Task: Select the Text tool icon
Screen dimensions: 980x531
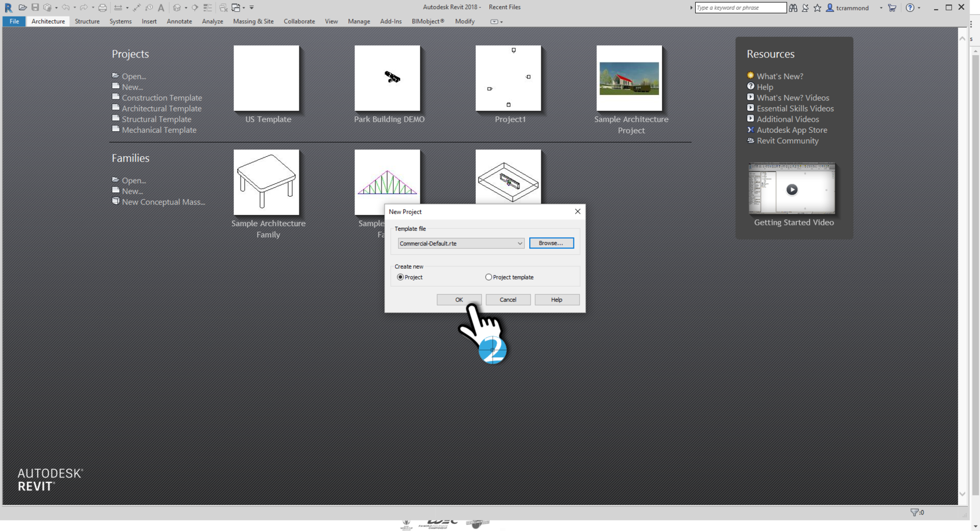Action: coord(161,7)
